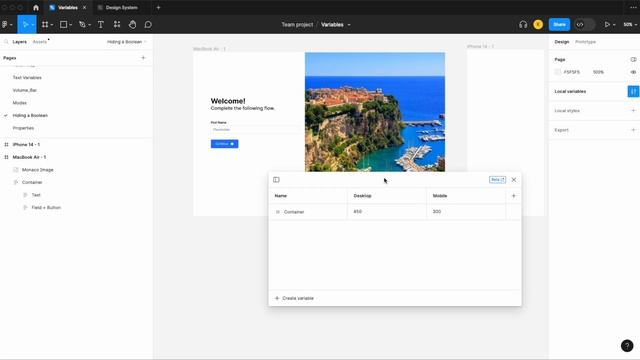Select the Hand tool
Screen dimensions: 640x360
click(x=132, y=24)
